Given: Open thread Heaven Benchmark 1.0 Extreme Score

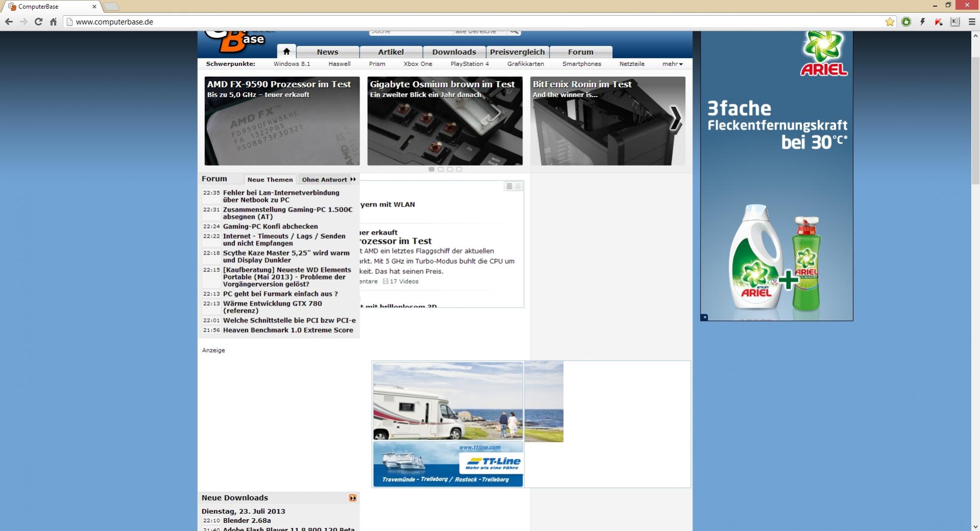Looking at the screenshot, I should pos(288,330).
